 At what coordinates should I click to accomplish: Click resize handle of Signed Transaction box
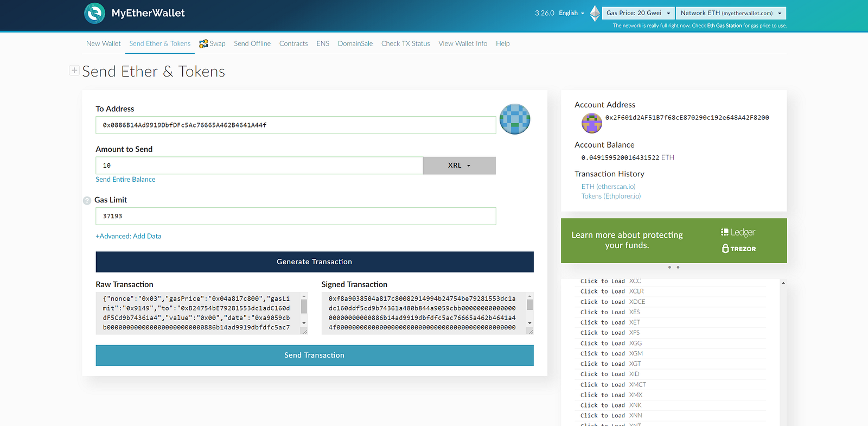(530, 331)
